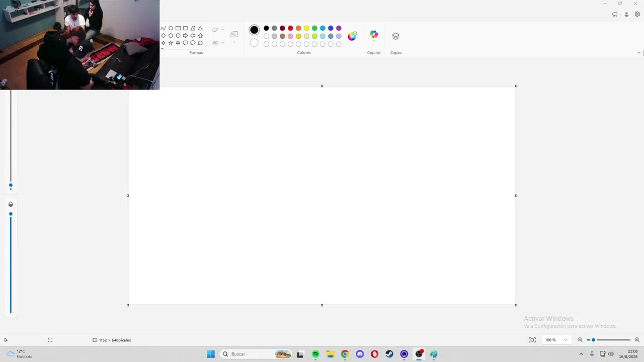The width and height of the screenshot is (644, 362).
Task: Pick the orange color swatch
Action: [x=298, y=28]
